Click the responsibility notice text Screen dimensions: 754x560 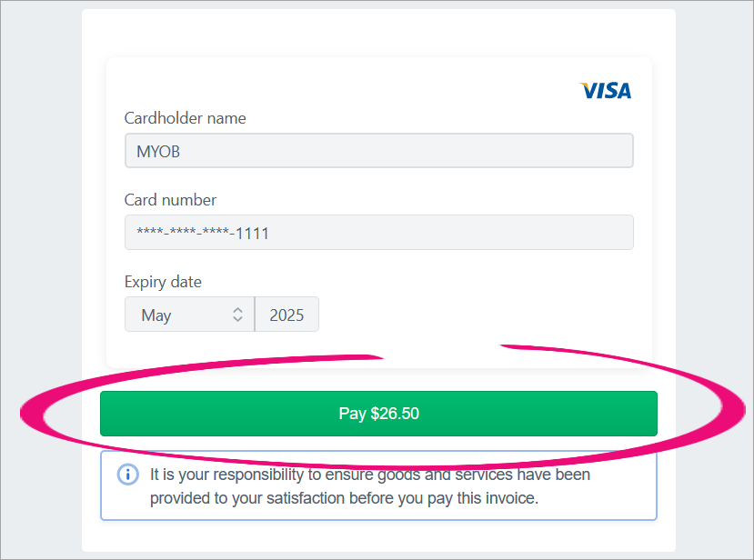pos(369,475)
